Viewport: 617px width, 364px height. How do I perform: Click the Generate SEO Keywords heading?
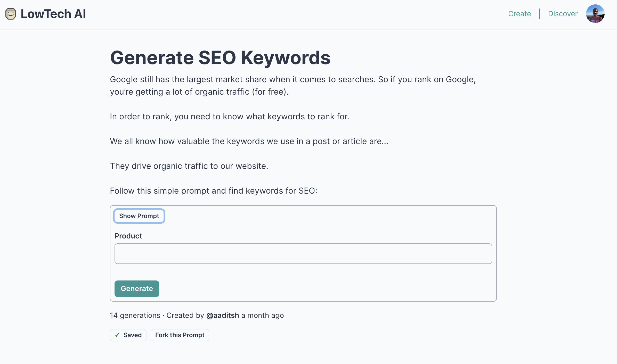[x=220, y=57]
